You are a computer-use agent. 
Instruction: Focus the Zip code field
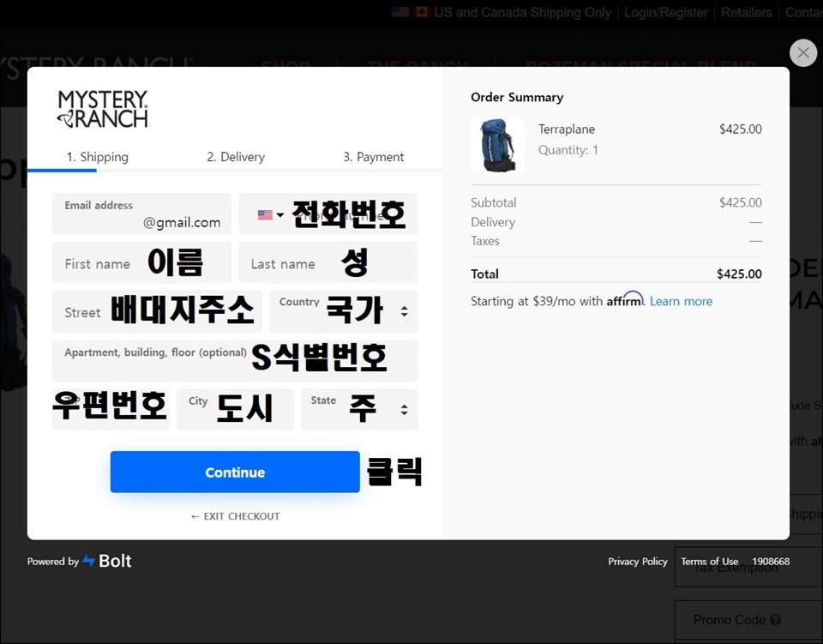[111, 409]
